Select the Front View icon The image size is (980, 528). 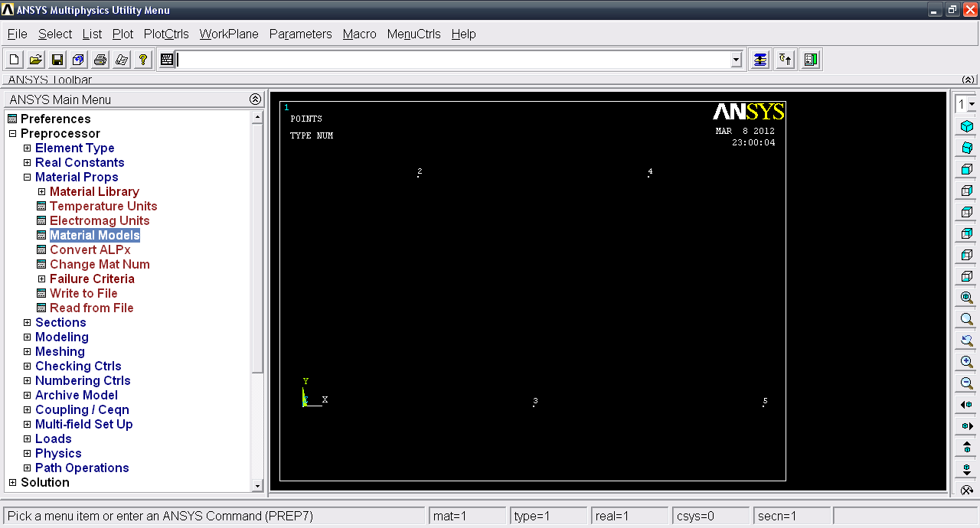(x=965, y=168)
